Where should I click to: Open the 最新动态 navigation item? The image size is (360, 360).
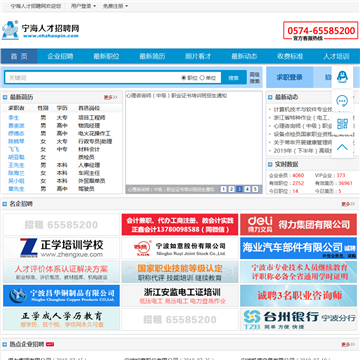(x=244, y=56)
